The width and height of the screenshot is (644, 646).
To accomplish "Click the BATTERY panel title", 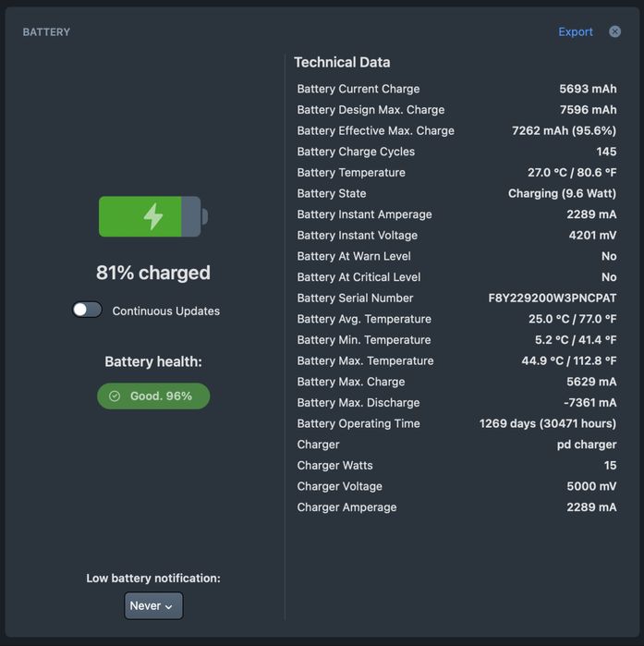I will click(46, 32).
